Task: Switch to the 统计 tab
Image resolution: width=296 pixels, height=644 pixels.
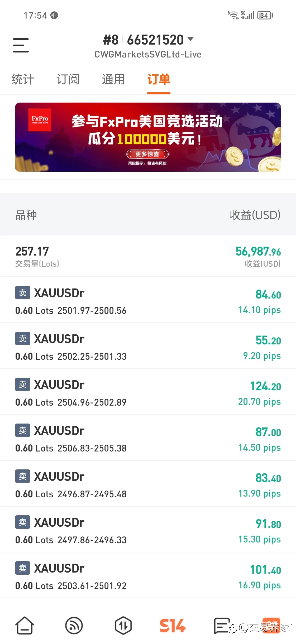Action: coord(23,79)
